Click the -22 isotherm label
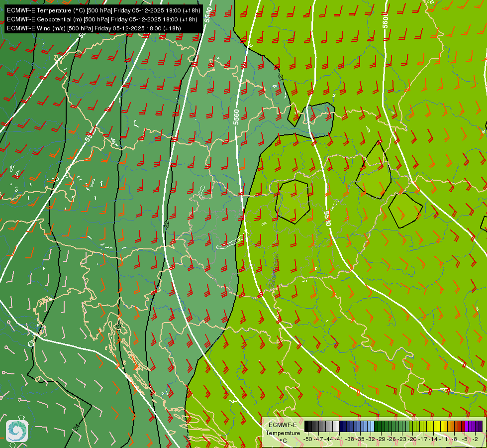The height and width of the screenshot is (448, 487). pos(167,224)
